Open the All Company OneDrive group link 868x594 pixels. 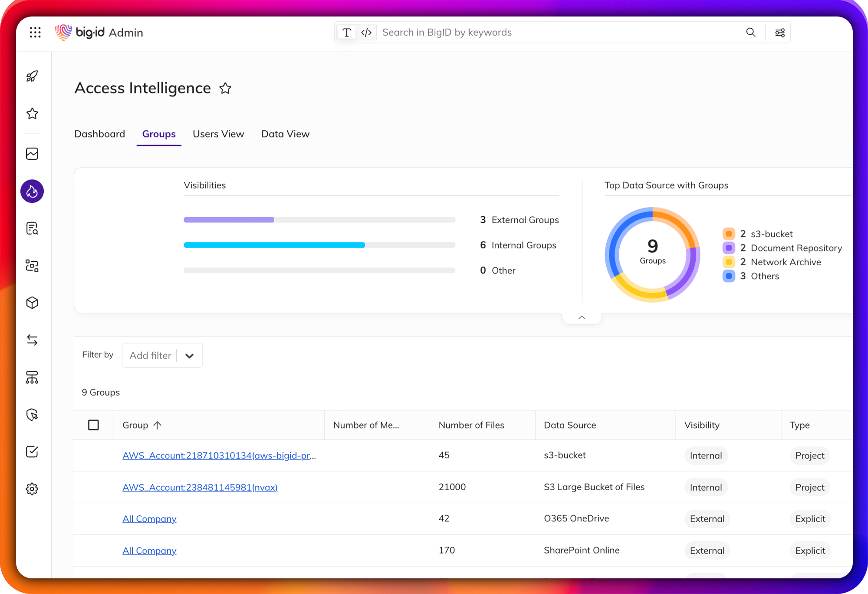[149, 518]
